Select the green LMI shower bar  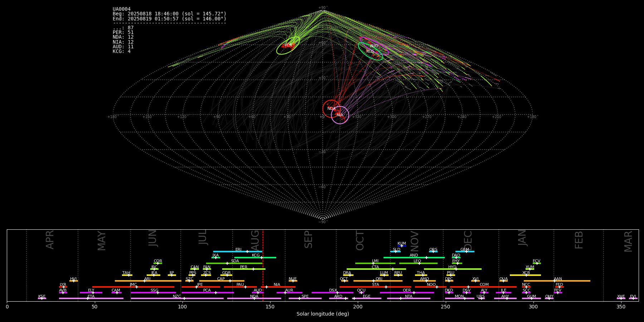(x=375, y=263)
